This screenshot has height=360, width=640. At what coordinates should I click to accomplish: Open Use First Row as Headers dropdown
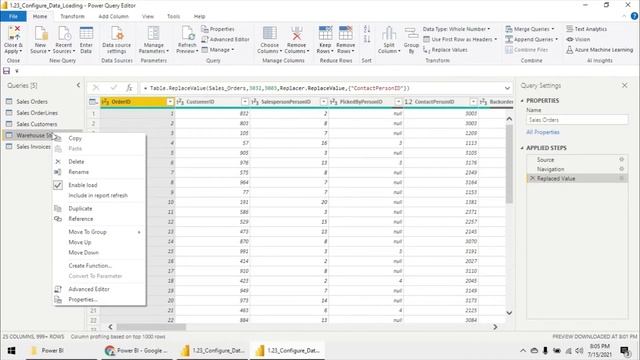click(460, 39)
